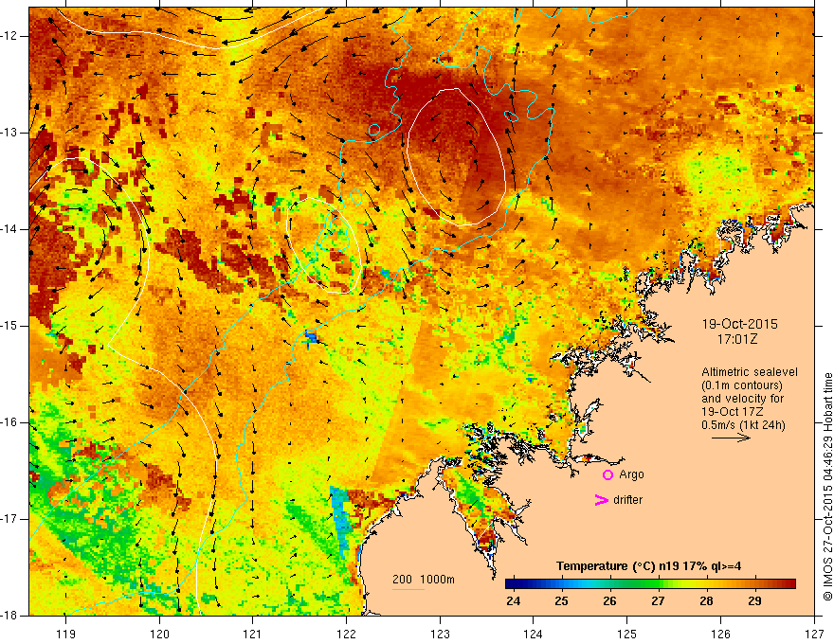Image resolution: width=834 pixels, height=644 pixels.
Task: Click colorbar tick label 28
Action: (706, 601)
